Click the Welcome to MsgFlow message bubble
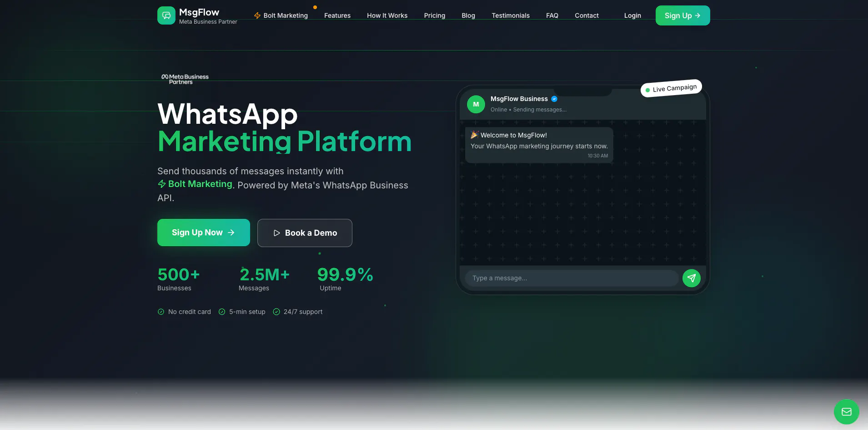This screenshot has height=430, width=868. (539, 145)
